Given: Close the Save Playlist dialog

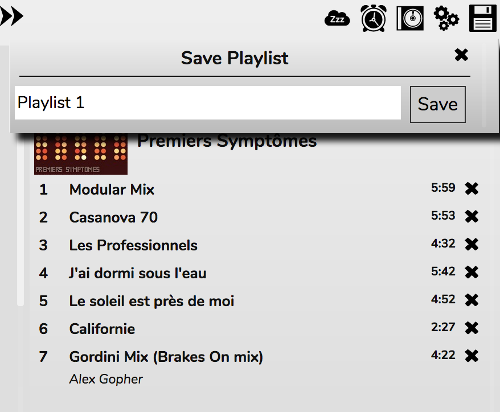Looking at the screenshot, I should pyautogui.click(x=461, y=55).
